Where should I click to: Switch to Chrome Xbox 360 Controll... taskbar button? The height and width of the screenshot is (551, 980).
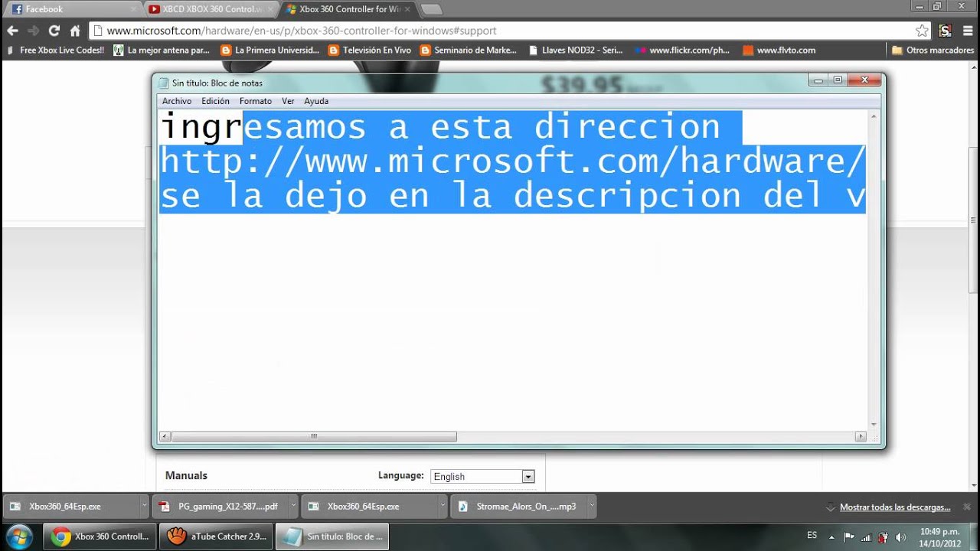(x=100, y=536)
